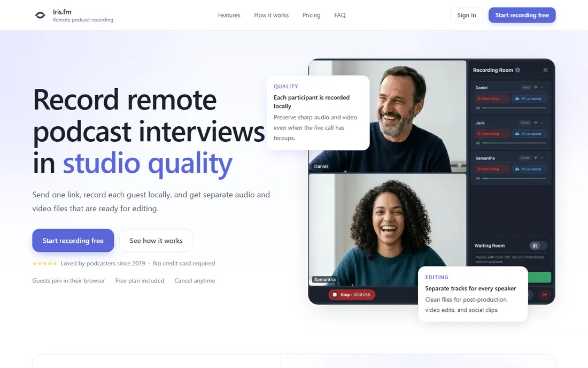Click Daniel's All uploaded cloud badge
588x368 pixels.
coord(529,98)
